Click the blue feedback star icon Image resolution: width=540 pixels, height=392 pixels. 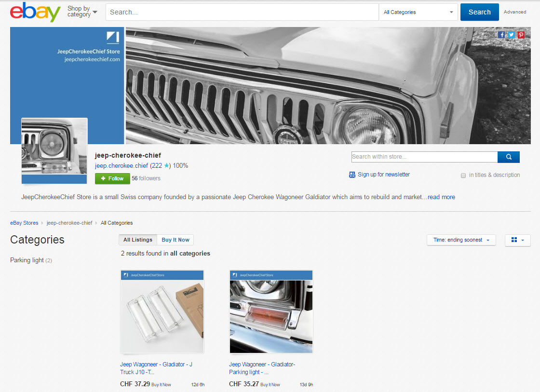click(167, 166)
